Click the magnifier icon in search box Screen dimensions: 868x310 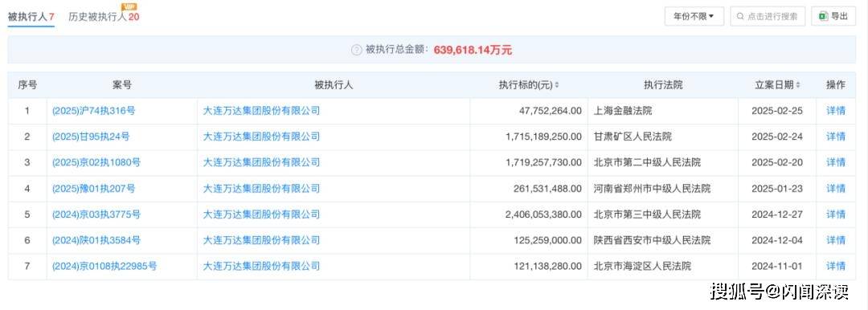coord(740,17)
